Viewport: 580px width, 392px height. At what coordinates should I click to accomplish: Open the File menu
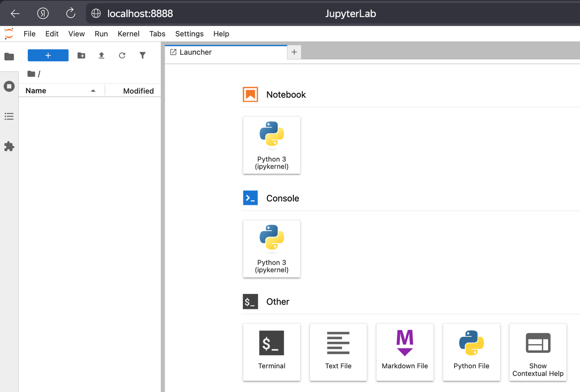pos(29,34)
